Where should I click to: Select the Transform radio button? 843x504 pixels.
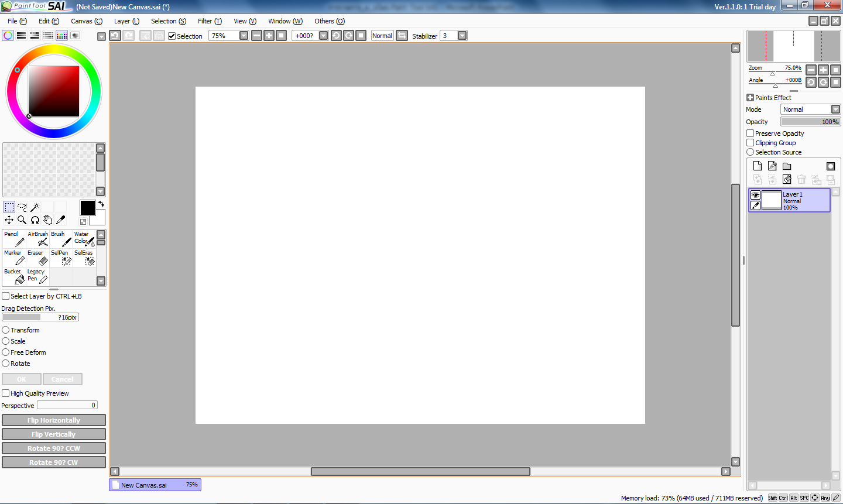point(6,330)
